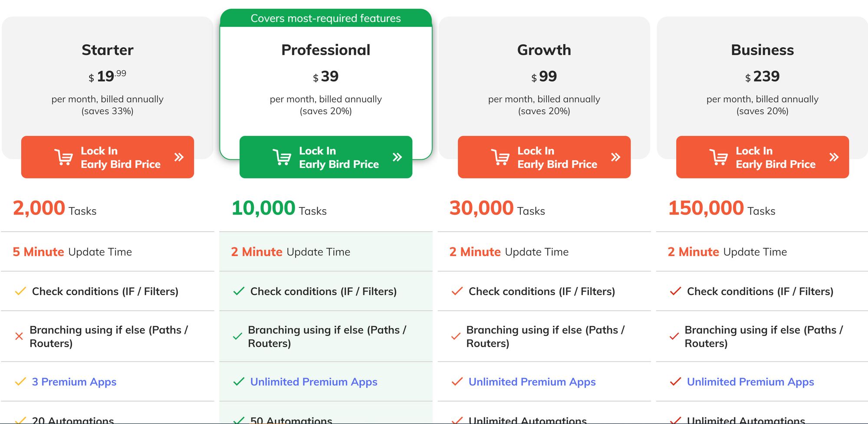Viewport: 868px width, 424px height.
Task: Click yellow checkmark beside 3 Premium Apps
Action: tap(20, 382)
